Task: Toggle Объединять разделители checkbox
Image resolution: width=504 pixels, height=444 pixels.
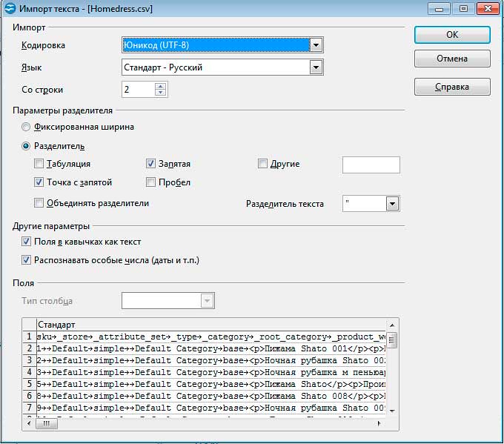Action: [x=39, y=203]
